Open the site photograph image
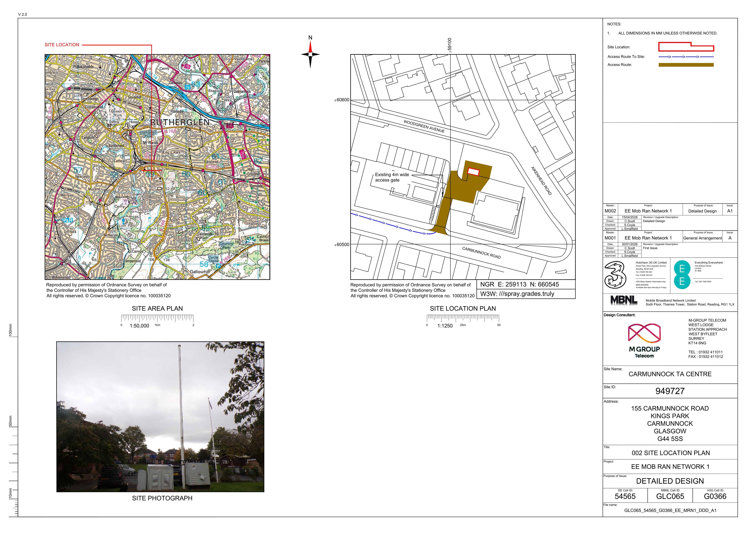The width and height of the screenshot is (756, 535). pyautogui.click(x=160, y=417)
